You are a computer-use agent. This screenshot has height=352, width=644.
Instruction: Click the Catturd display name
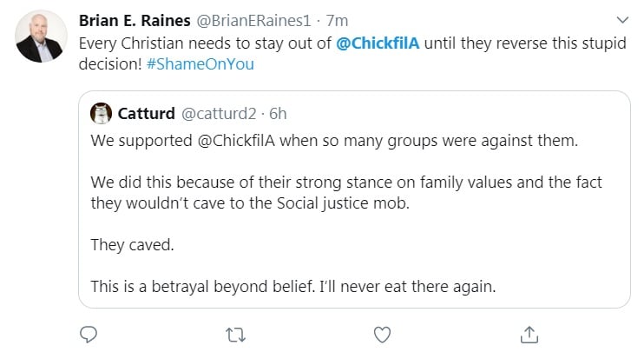click(x=147, y=114)
